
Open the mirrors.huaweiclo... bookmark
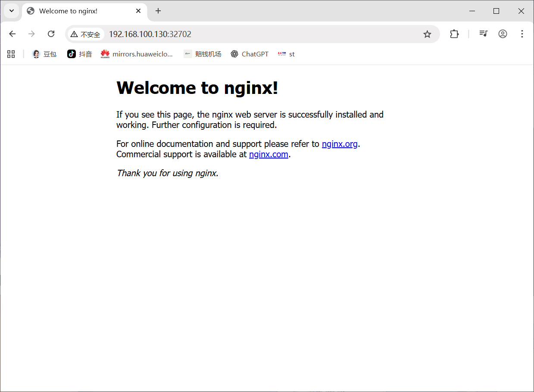[137, 54]
